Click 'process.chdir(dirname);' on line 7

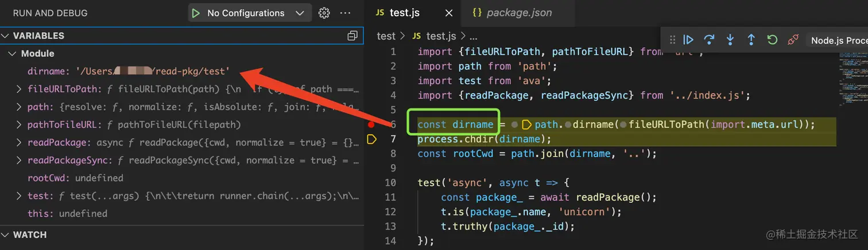[x=484, y=139]
